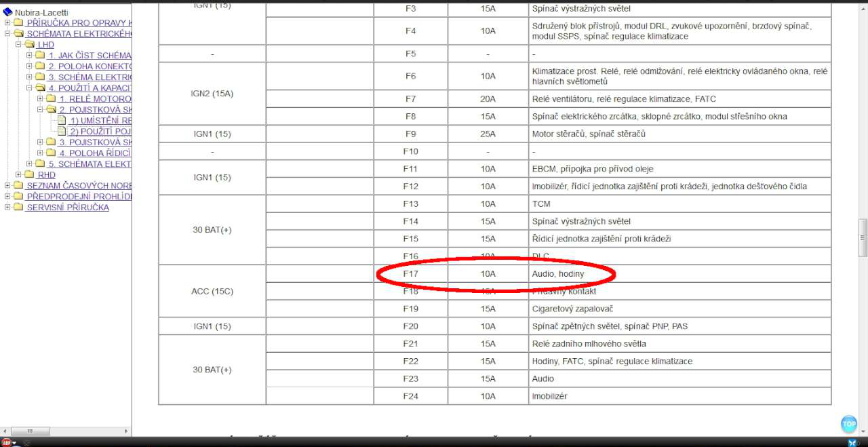Click the vertical scrollbar thumb on page
The image size is (868, 447).
[863, 237]
